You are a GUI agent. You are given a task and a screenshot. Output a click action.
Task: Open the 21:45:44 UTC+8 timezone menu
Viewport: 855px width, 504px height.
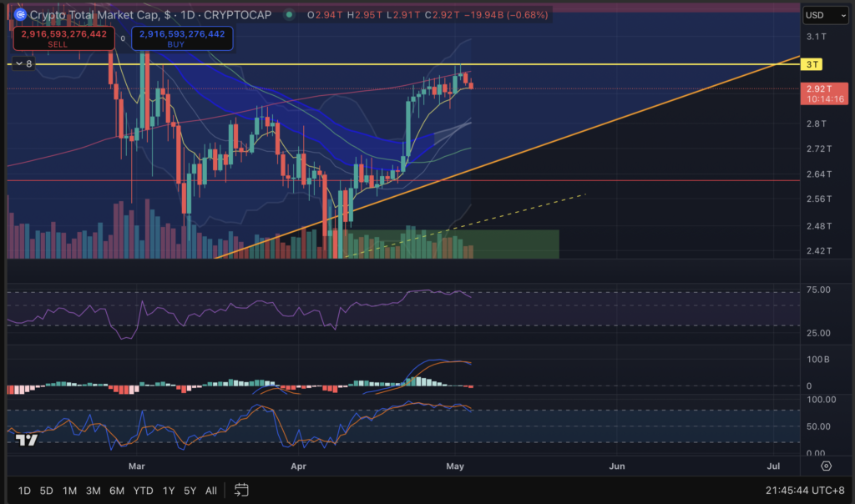point(805,491)
